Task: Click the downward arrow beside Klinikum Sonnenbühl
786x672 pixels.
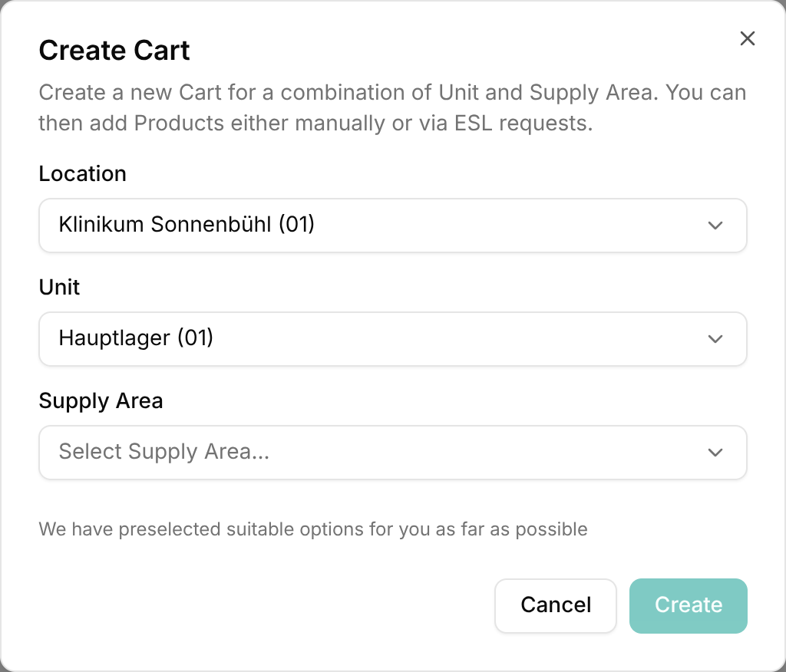Action: tap(715, 226)
